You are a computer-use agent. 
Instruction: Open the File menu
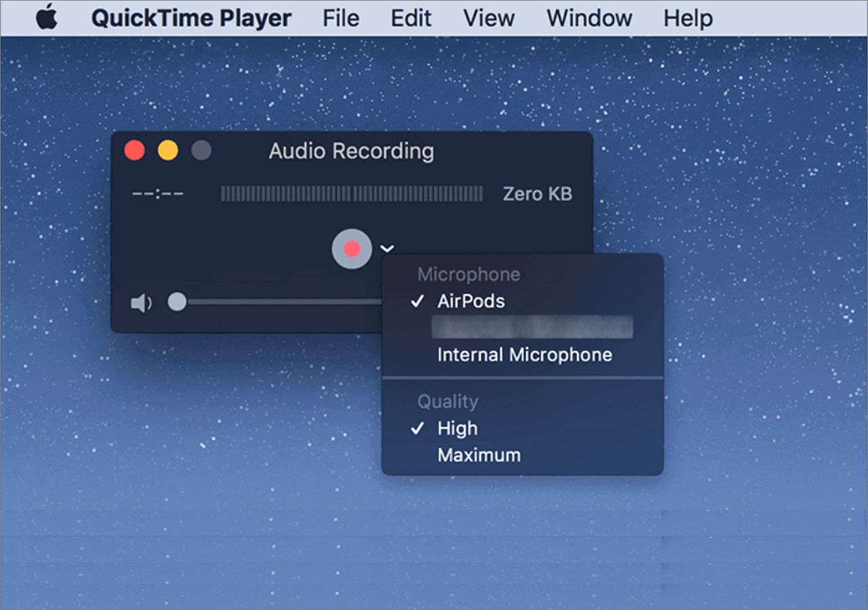click(340, 18)
